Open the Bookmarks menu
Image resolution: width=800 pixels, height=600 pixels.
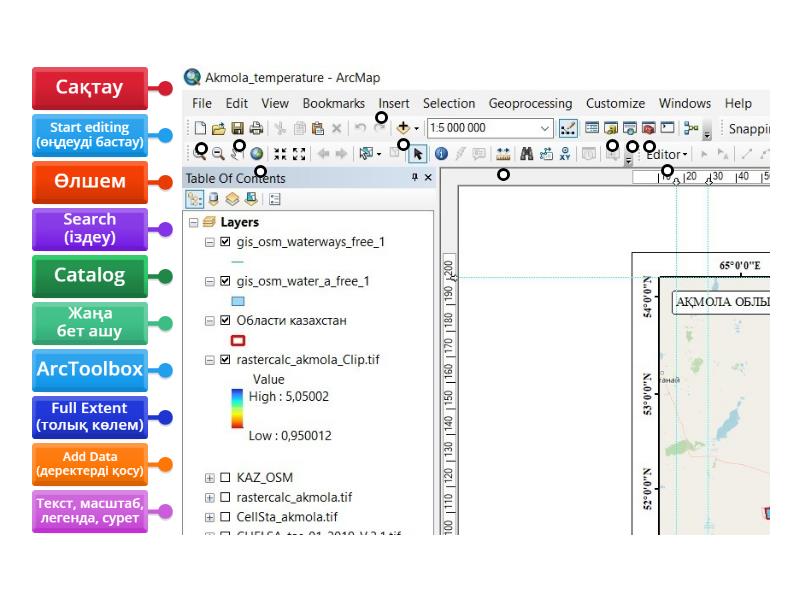pos(333,103)
